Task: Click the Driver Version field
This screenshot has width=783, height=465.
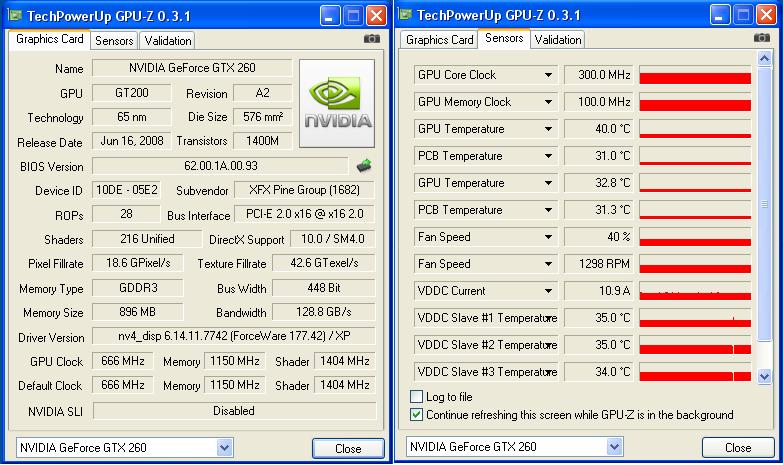Action: pos(234,336)
